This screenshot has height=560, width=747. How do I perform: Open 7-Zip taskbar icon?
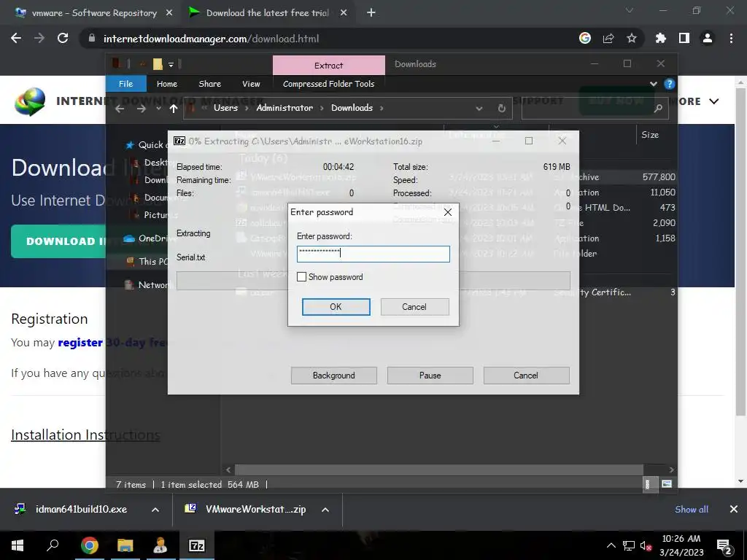(x=197, y=545)
